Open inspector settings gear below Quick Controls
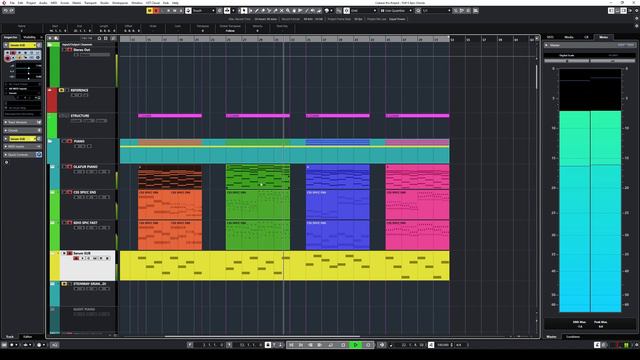This screenshot has height=360, width=640. (7, 162)
